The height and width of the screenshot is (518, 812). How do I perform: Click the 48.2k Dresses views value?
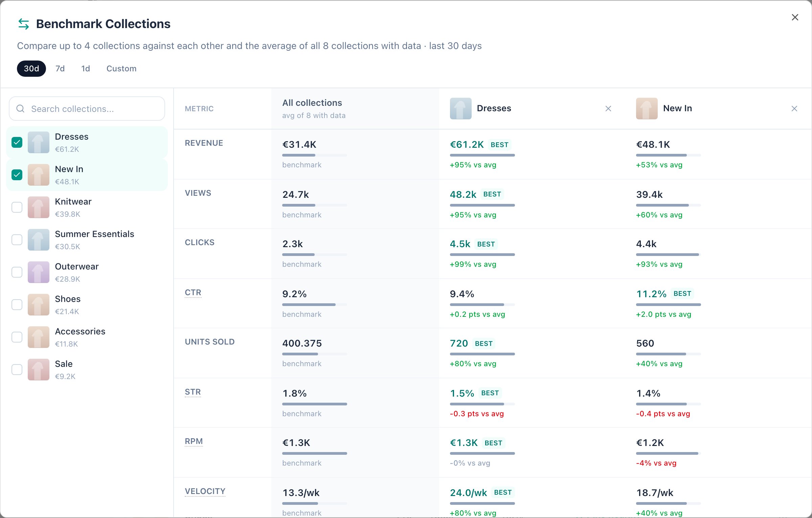click(463, 194)
